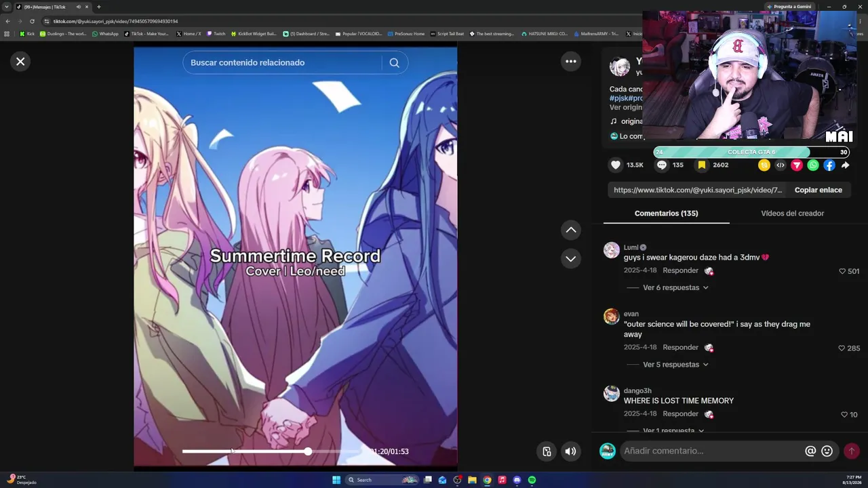Open the PreSonus: Home bookmark

pos(406,34)
